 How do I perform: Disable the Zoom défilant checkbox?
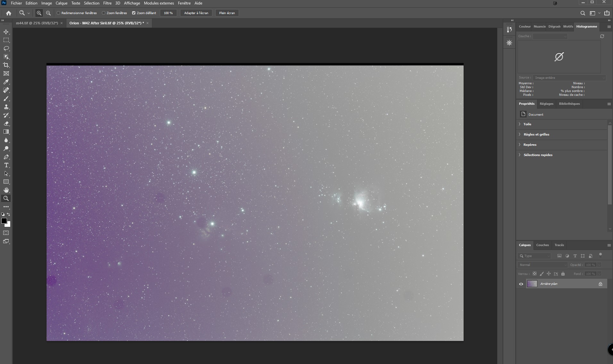point(134,13)
